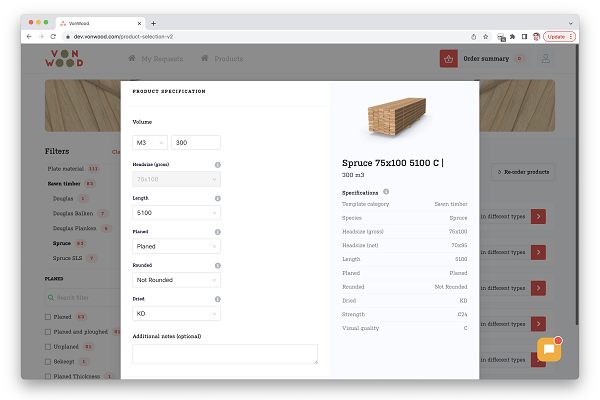
Task: Select the Douglas filter item
Action: point(63,199)
